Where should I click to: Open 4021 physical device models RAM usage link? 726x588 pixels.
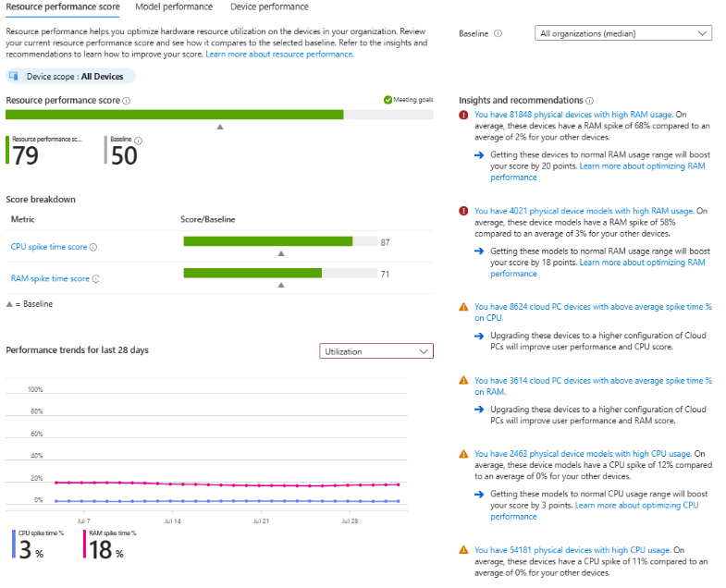click(583, 211)
